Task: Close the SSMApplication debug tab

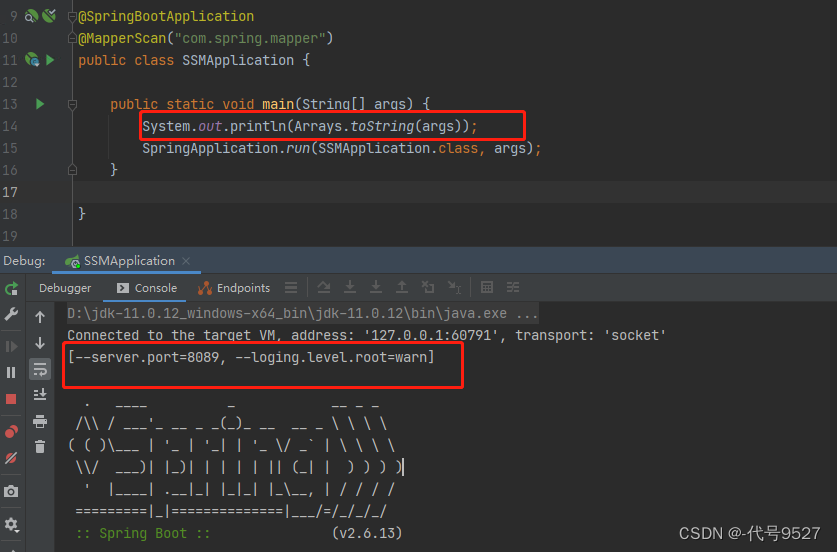Action: 186,261
